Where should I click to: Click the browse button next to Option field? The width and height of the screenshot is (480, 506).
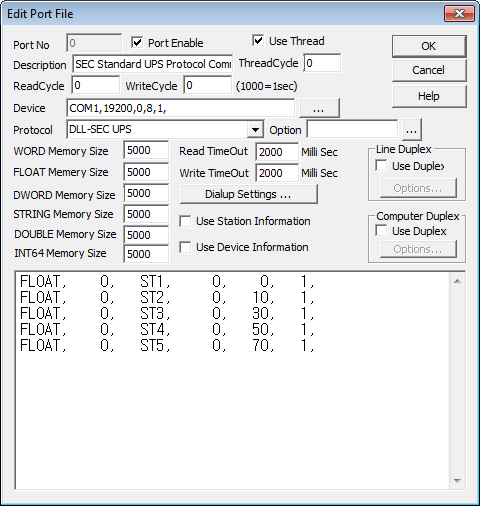pos(412,130)
